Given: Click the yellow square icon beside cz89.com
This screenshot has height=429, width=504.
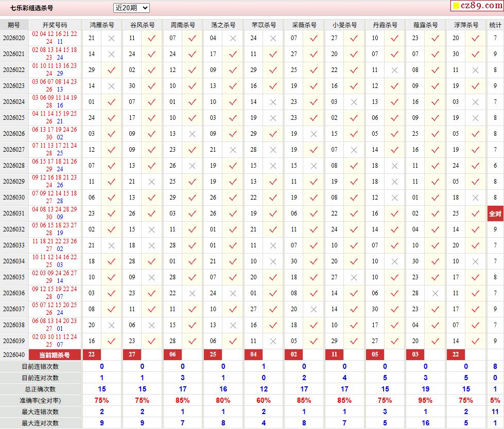Looking at the screenshot, I should (x=456, y=7).
